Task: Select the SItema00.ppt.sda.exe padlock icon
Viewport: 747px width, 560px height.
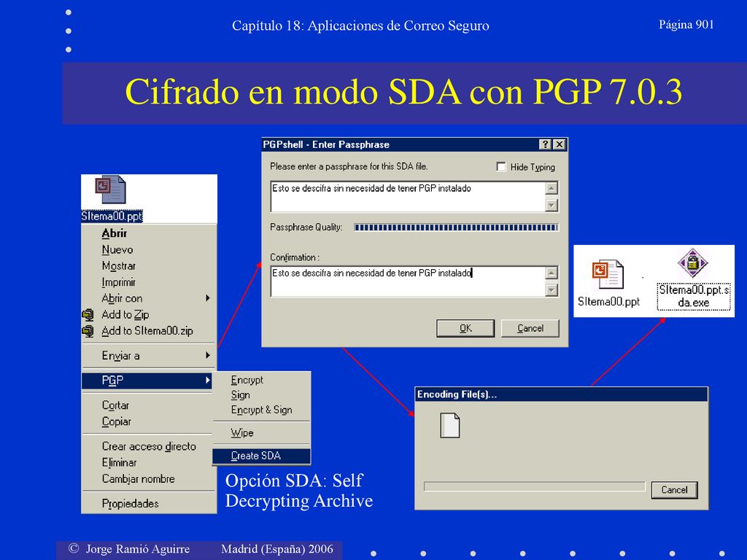Action: (693, 262)
